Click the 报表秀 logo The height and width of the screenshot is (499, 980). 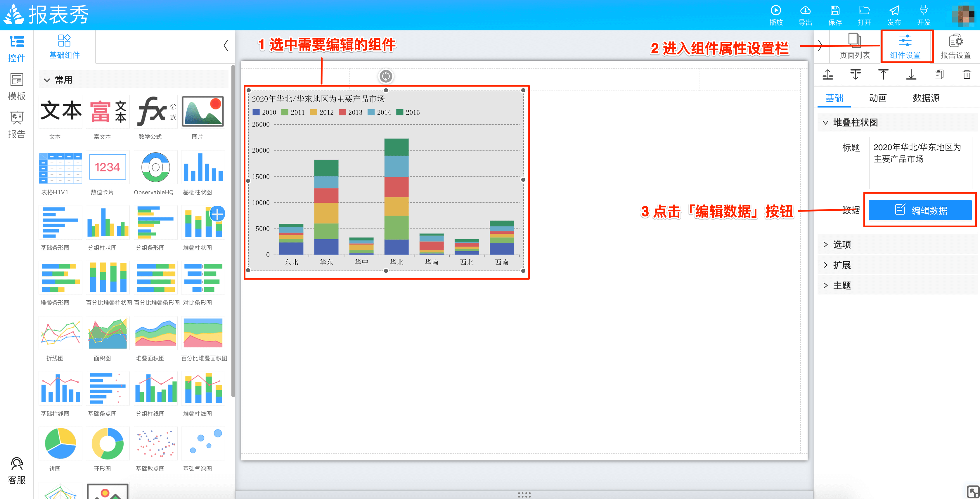46,15
